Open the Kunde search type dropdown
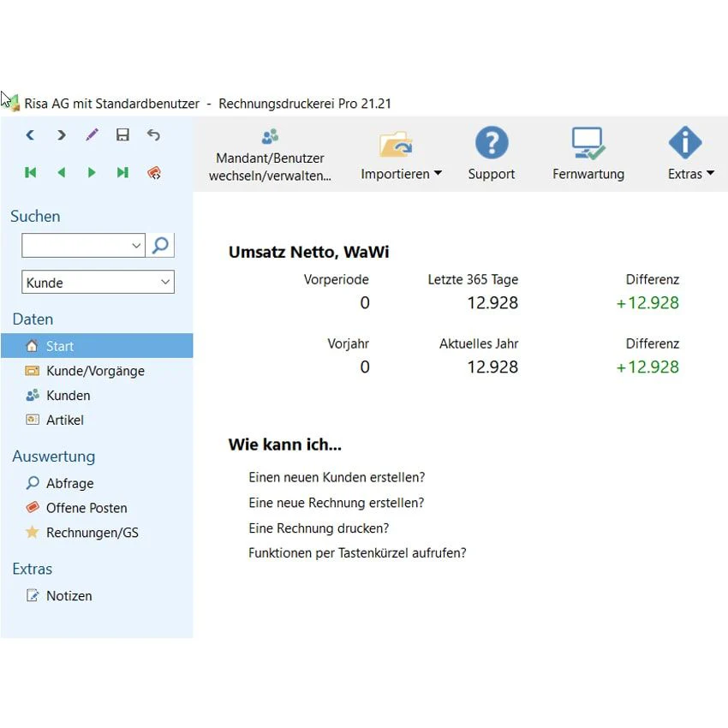 (x=98, y=282)
